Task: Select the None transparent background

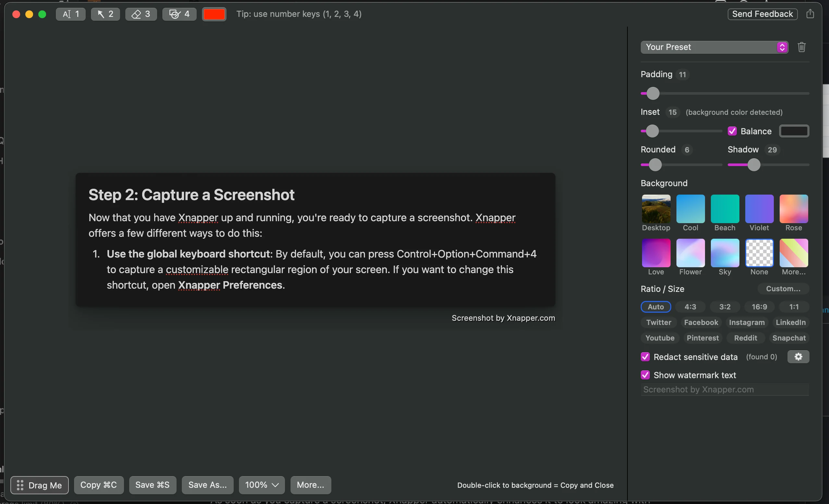Action: point(759,253)
